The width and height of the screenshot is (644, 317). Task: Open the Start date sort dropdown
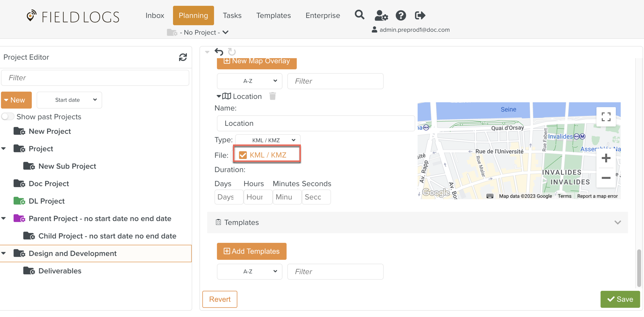click(x=69, y=100)
